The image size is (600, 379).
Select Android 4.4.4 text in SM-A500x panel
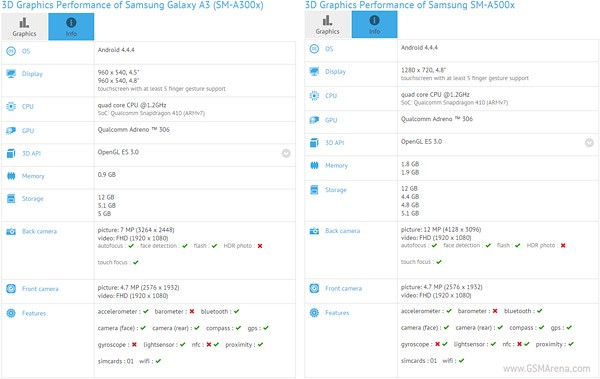tap(419, 47)
